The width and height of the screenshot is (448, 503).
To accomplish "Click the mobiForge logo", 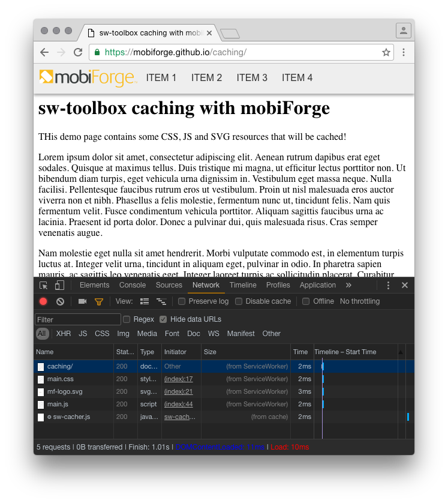I will [88, 78].
